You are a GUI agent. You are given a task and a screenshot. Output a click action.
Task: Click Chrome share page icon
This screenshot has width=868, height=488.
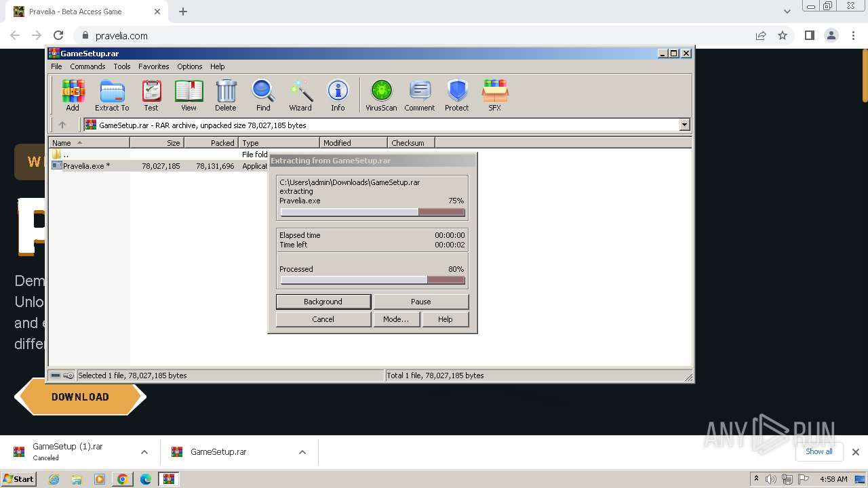(761, 35)
